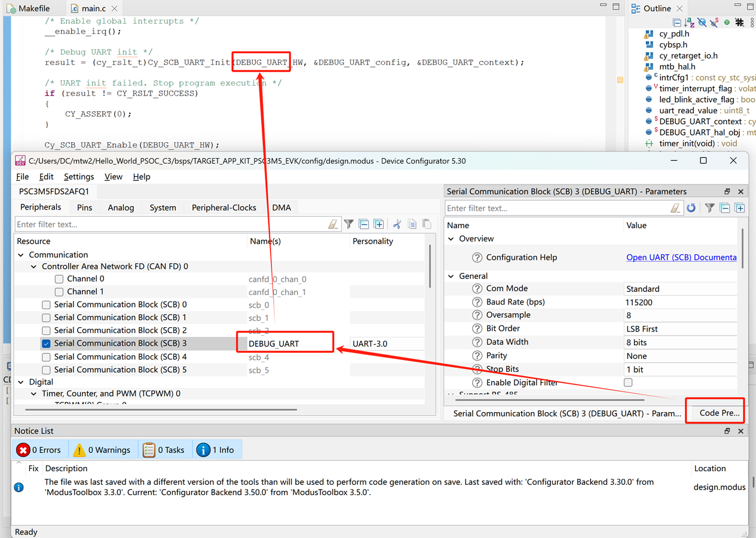The width and height of the screenshot is (756, 538).
Task: Click the Parameters filter text field
Action: point(556,208)
